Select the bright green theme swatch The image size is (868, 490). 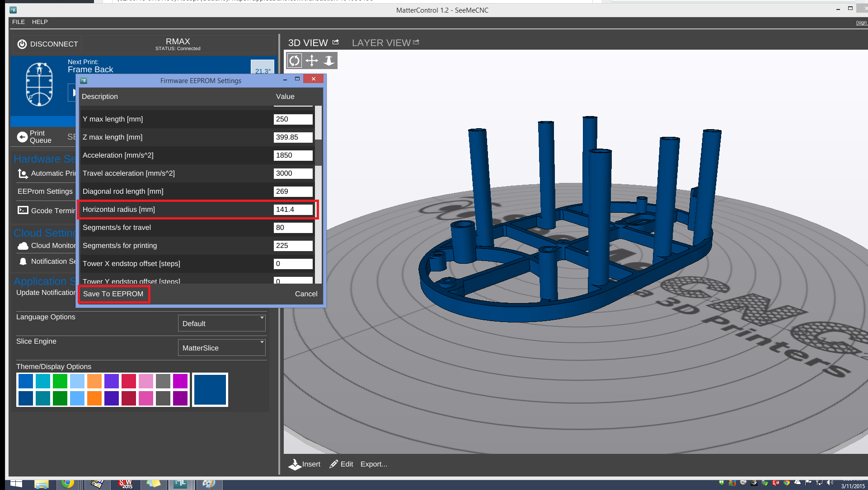point(60,381)
